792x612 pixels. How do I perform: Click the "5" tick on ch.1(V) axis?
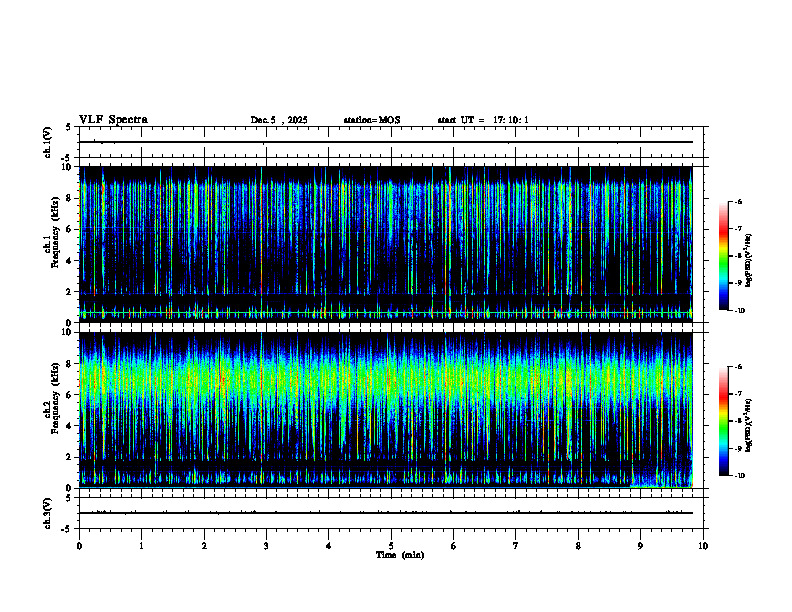coord(68,127)
